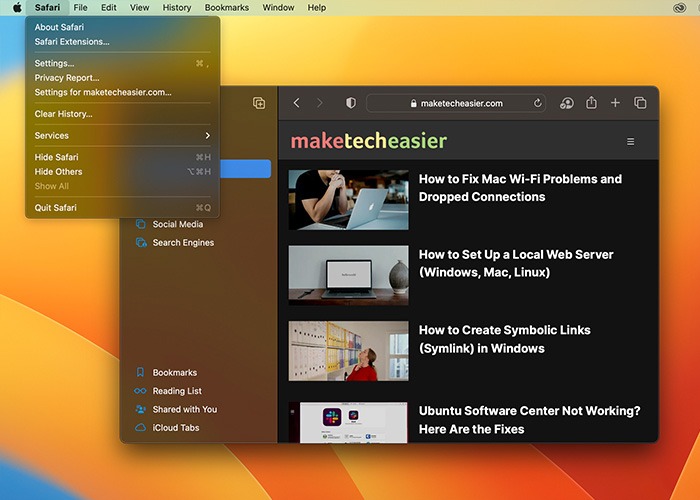Open the History menu
Image resolution: width=700 pixels, height=500 pixels.
pos(176,8)
